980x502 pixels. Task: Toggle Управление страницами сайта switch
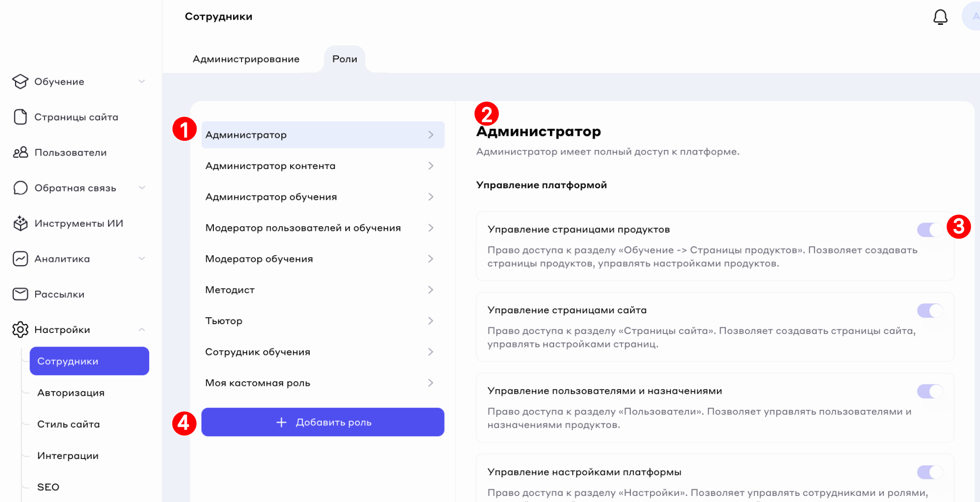click(x=929, y=310)
